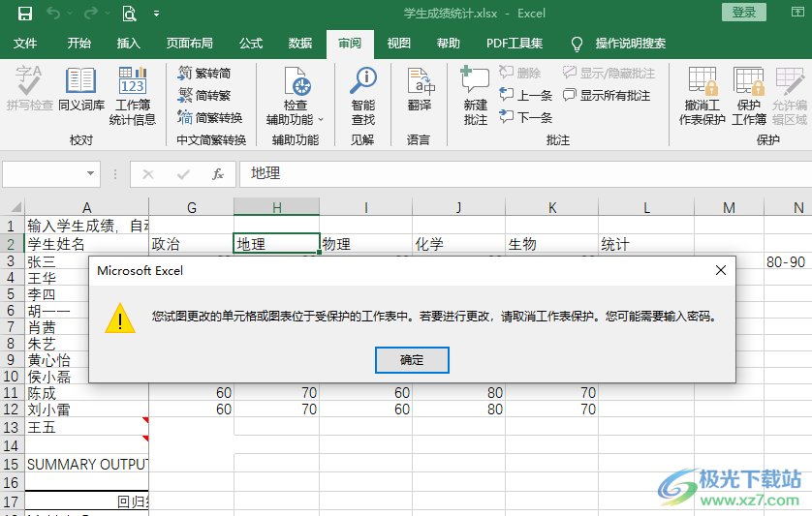Add a New Comment (新建批注)
The image size is (812, 516).
tap(475, 95)
